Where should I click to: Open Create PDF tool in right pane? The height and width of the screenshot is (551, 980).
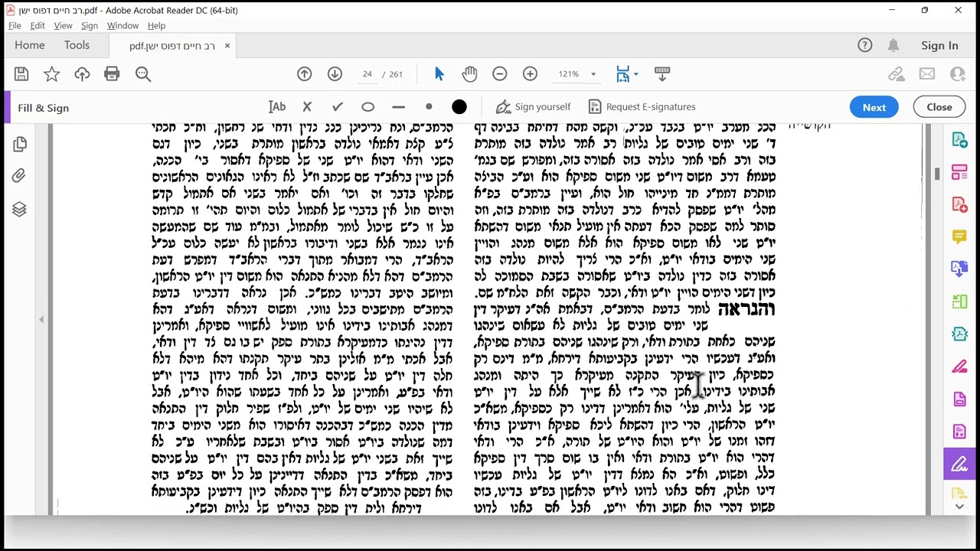[960, 204]
